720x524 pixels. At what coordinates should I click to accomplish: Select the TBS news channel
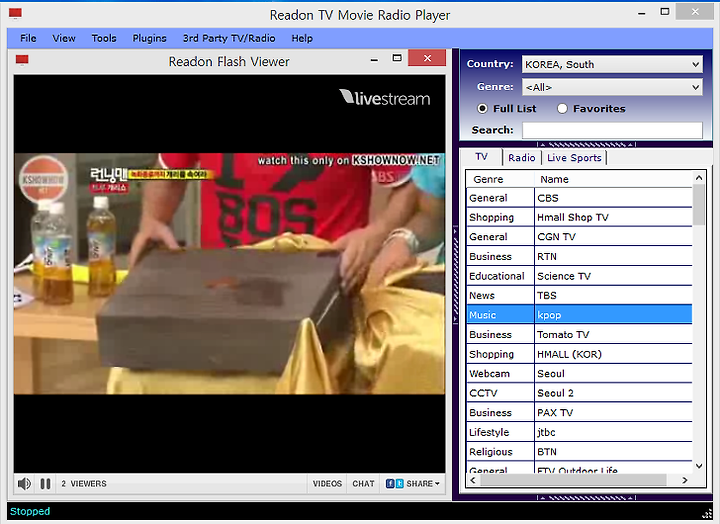tap(579, 295)
